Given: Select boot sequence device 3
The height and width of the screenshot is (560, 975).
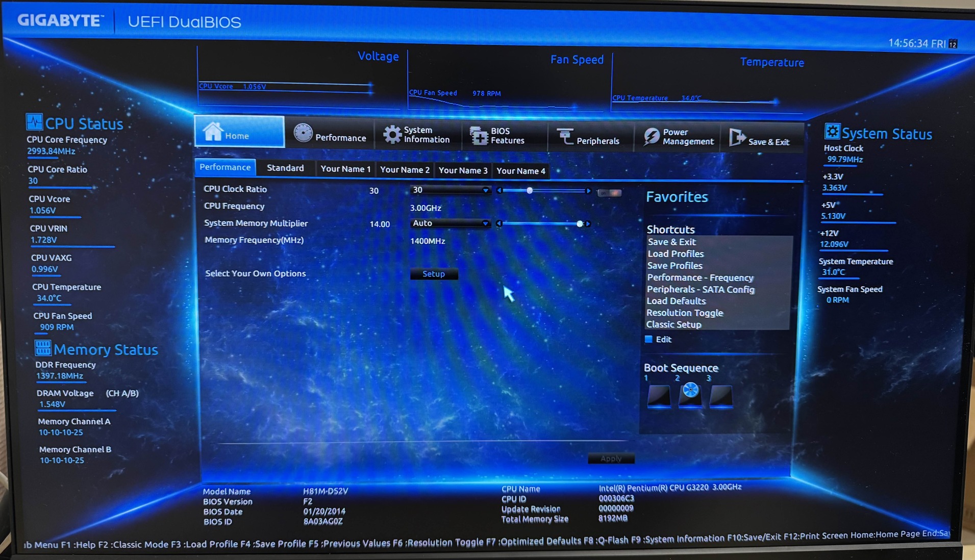Looking at the screenshot, I should tap(721, 395).
